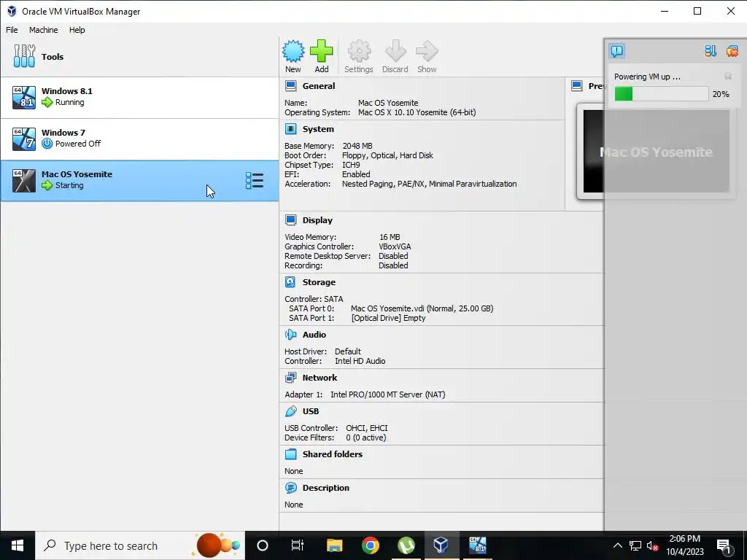Click the taskbar search box
This screenshot has height=560, width=747.
click(x=140, y=545)
